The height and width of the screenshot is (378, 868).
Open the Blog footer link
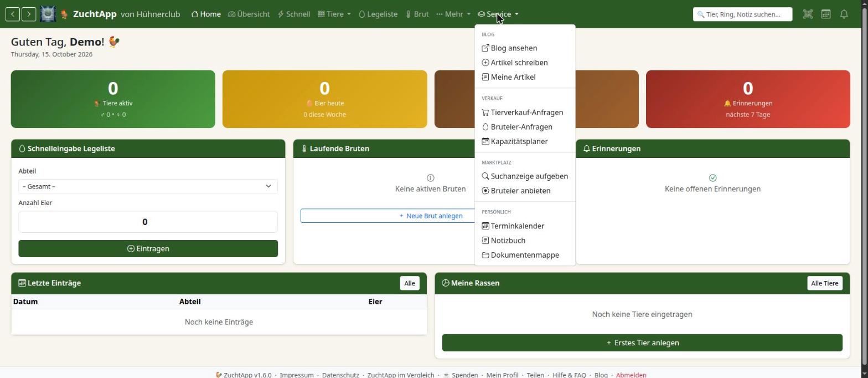pyautogui.click(x=601, y=375)
